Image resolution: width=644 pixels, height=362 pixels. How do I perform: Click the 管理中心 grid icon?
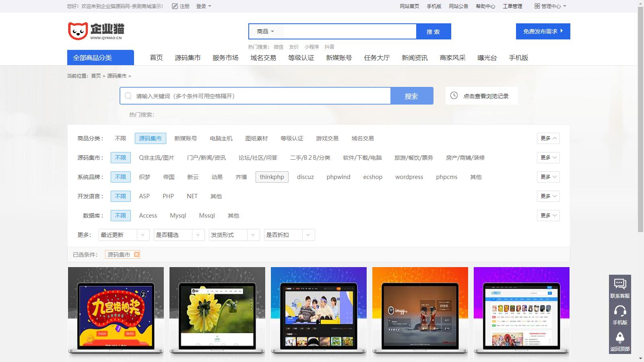[x=537, y=6]
